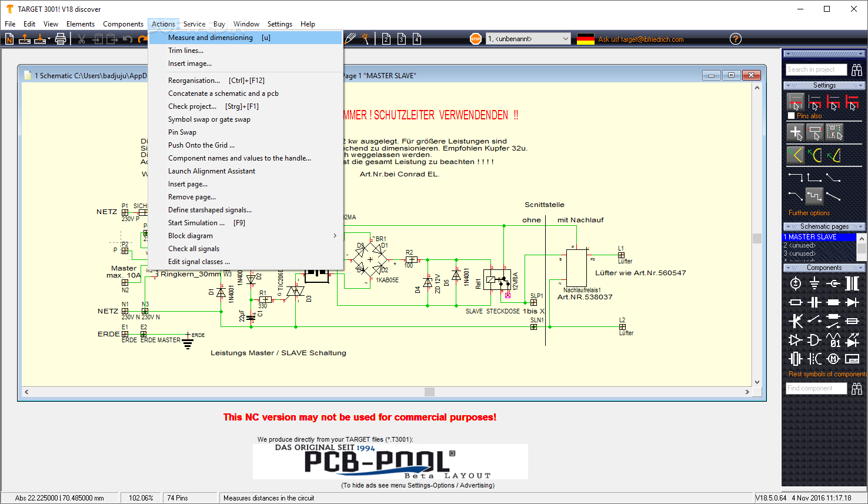Click the Ask us target email link

point(640,39)
